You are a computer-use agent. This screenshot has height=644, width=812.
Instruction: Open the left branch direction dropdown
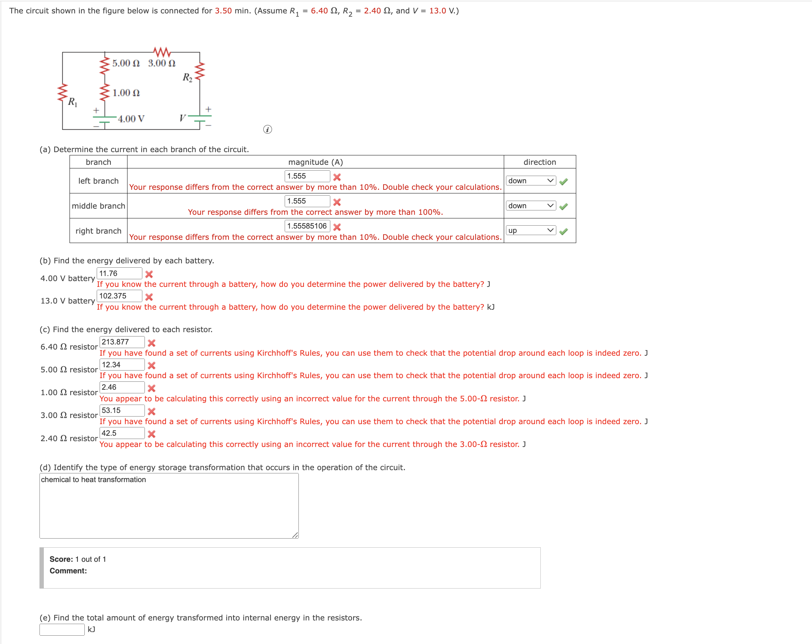click(x=531, y=181)
